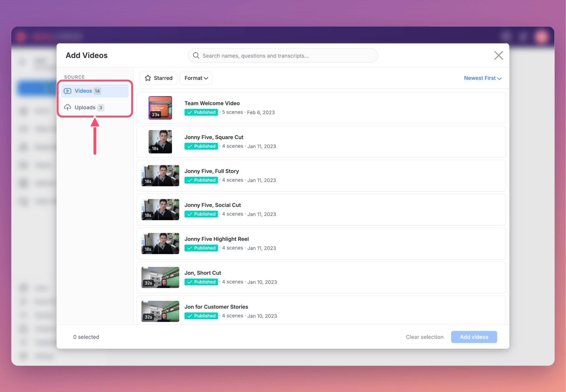
Task: Select the Jon, Short Cut thumbnail
Action: coord(160,277)
